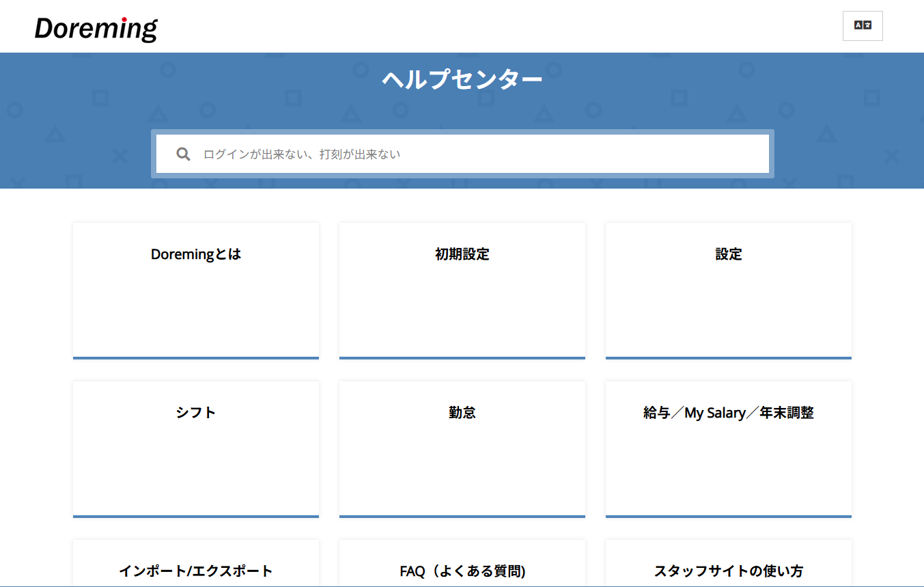Open the 初期設定 category card
This screenshot has width=924, height=587.
pyautogui.click(x=462, y=301)
